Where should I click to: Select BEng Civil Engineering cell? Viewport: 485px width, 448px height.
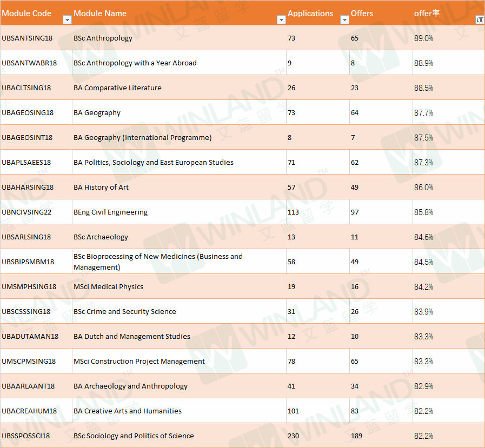(x=179, y=212)
